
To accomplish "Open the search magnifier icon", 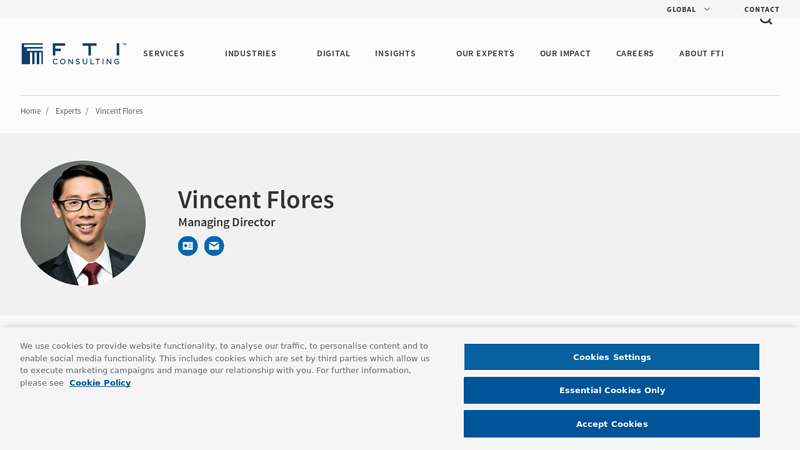I will click(765, 20).
